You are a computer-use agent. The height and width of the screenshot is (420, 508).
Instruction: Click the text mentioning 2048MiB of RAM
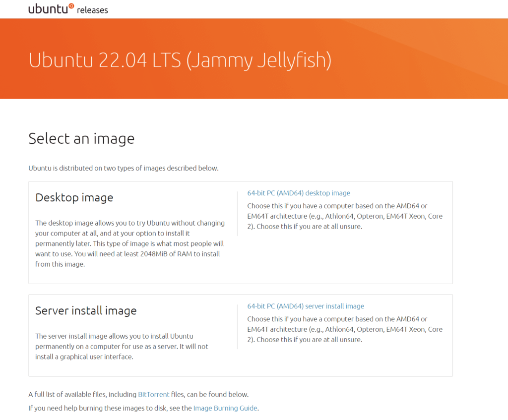127,254
